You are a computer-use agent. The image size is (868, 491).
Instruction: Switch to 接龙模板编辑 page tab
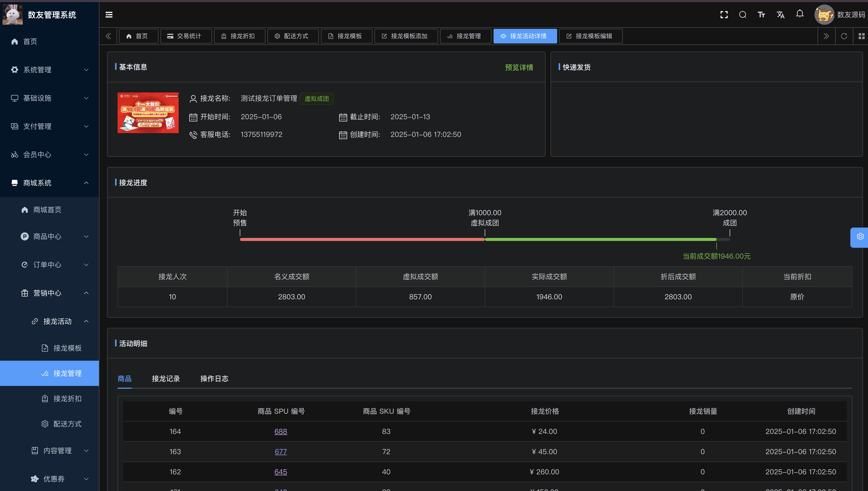point(590,36)
